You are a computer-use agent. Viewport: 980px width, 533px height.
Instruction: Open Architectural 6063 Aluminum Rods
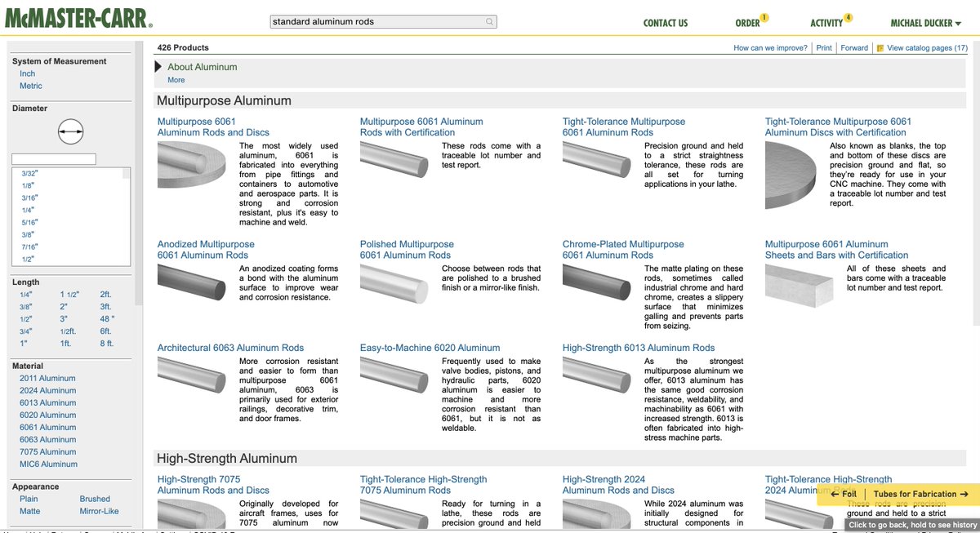(230, 348)
